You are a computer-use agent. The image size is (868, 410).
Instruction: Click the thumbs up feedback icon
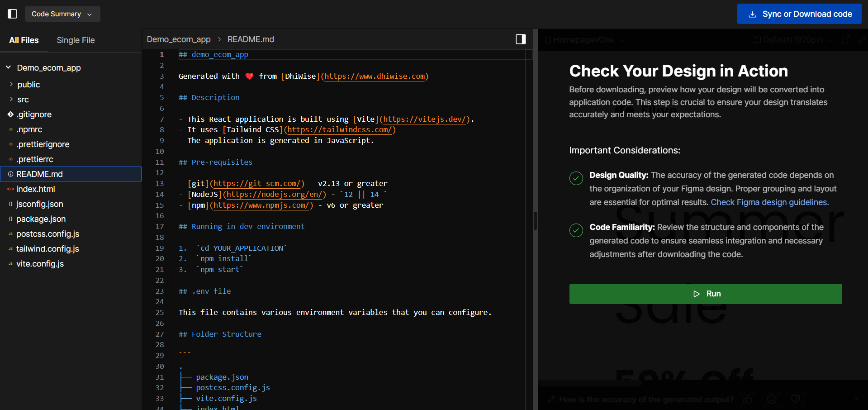(748, 400)
